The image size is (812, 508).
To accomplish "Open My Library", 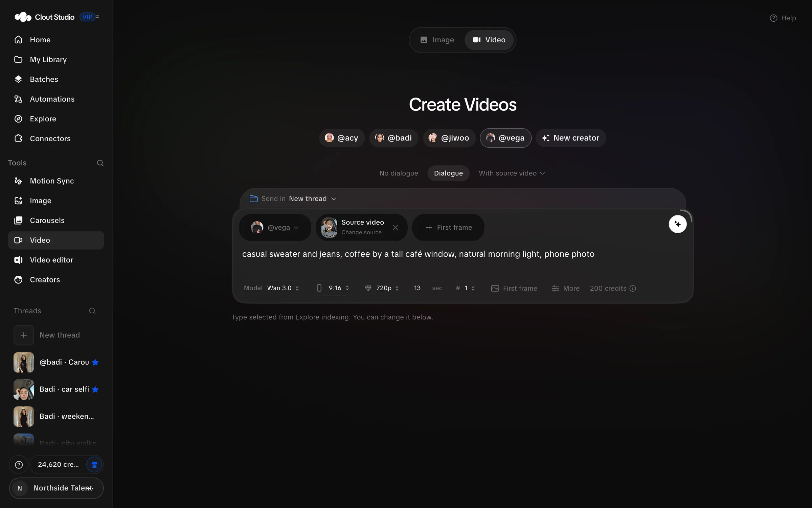I will 56,60.
